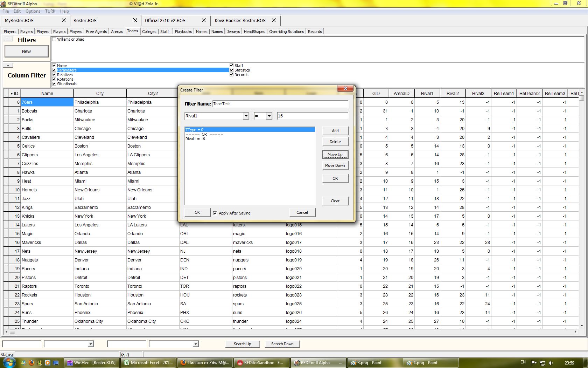Switch to the Free Agents tab
Image resolution: width=588 pixels, height=368 pixels.
click(96, 32)
